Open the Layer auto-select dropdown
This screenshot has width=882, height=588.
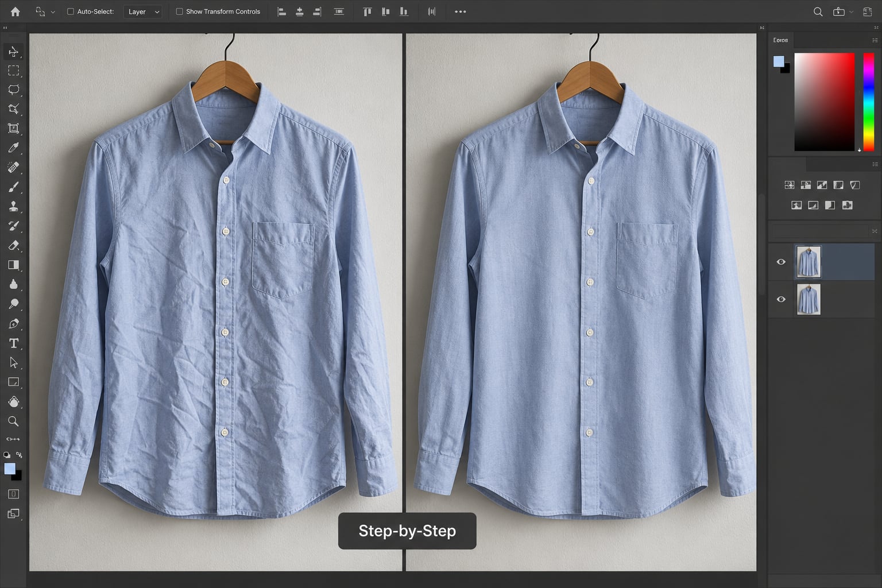pos(143,11)
